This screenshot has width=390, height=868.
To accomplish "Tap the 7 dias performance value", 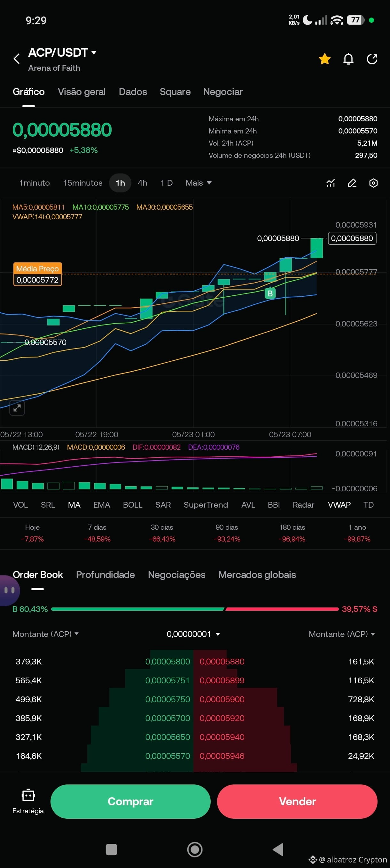I will pyautogui.click(x=97, y=539).
